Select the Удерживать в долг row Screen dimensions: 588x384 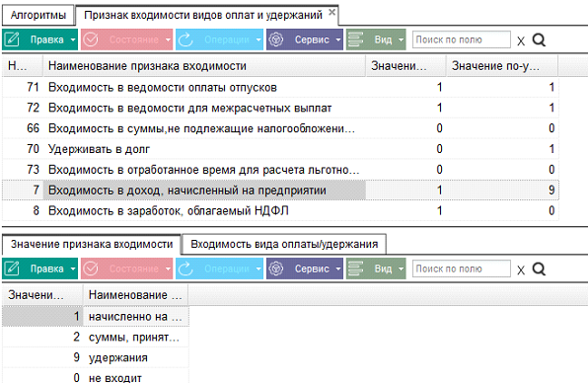pos(280,149)
